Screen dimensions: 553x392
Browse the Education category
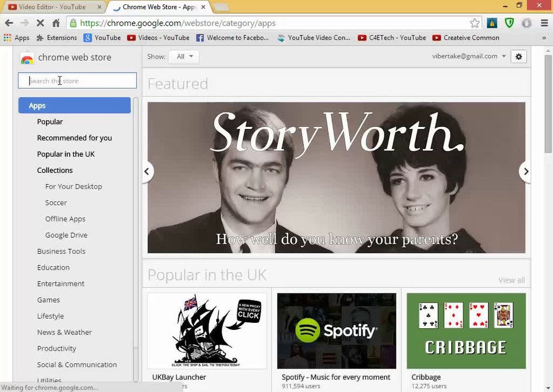click(x=53, y=267)
